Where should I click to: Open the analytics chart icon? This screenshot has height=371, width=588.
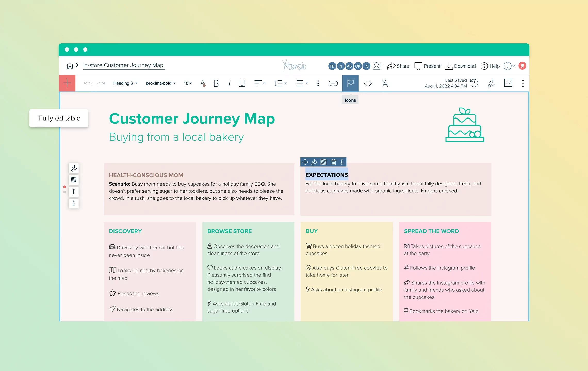click(508, 83)
